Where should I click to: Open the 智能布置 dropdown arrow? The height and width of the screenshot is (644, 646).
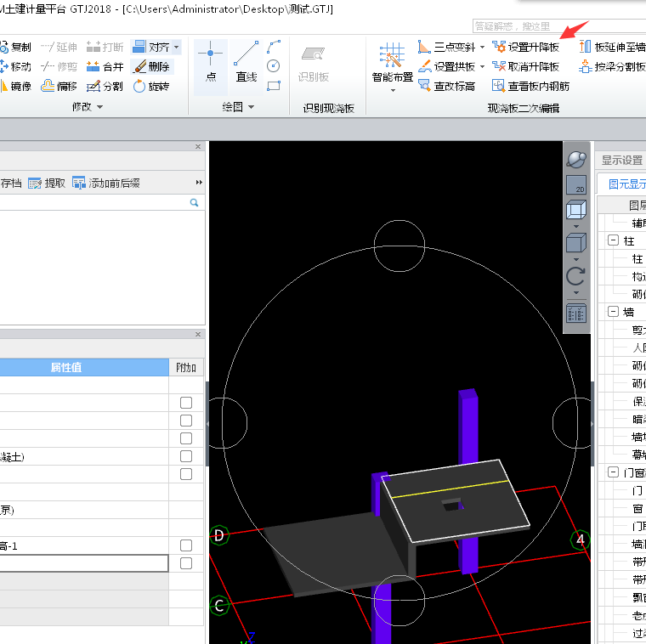393,90
